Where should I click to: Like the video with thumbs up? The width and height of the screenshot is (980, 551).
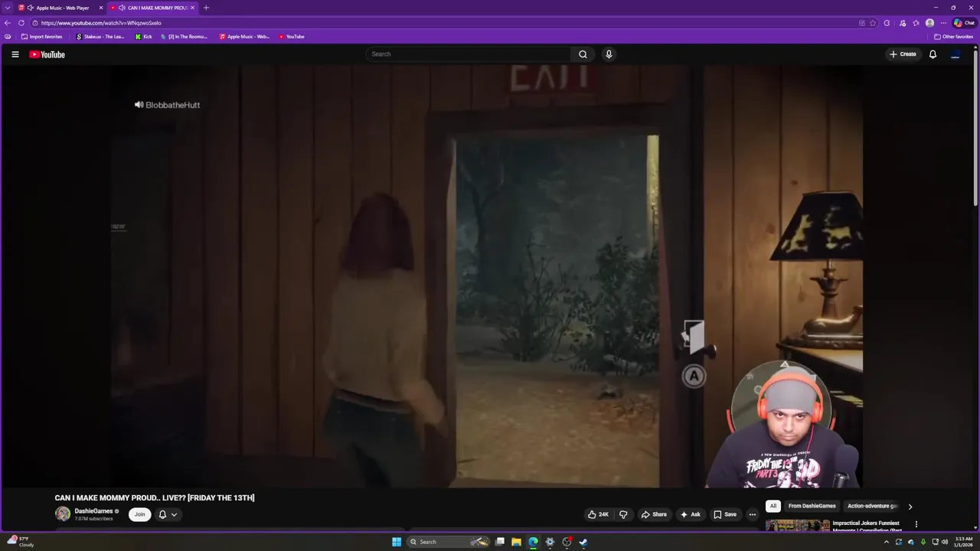click(598, 514)
